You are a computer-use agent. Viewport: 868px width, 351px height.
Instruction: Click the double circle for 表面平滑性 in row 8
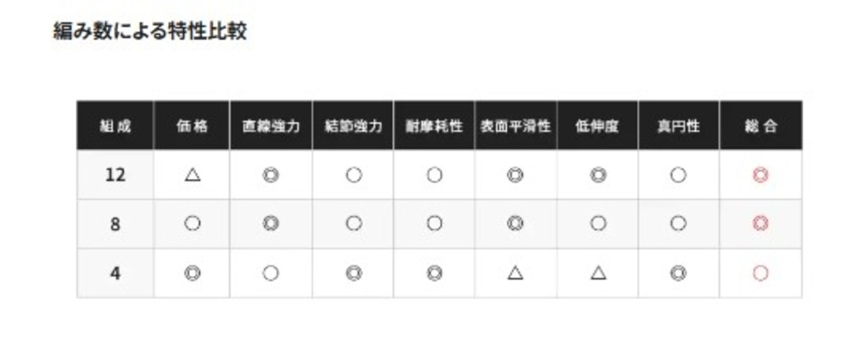coord(515,224)
